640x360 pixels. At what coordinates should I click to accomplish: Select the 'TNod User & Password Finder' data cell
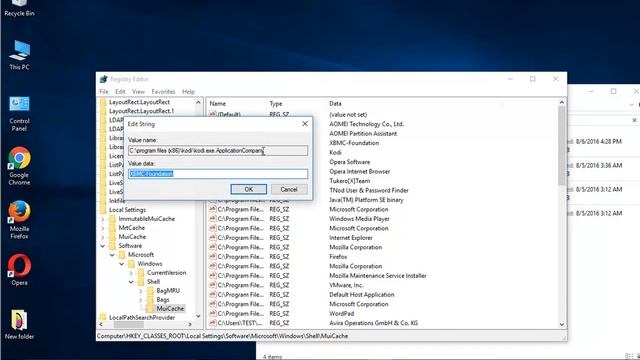pos(369,190)
